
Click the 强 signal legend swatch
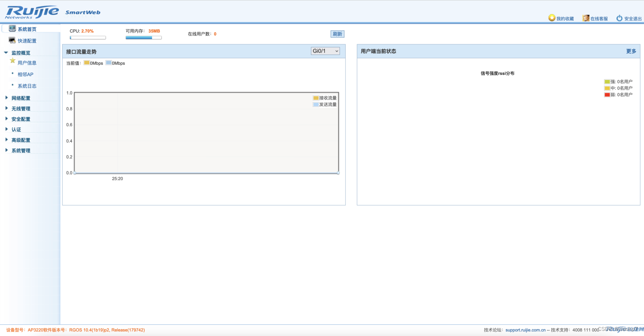coord(607,82)
